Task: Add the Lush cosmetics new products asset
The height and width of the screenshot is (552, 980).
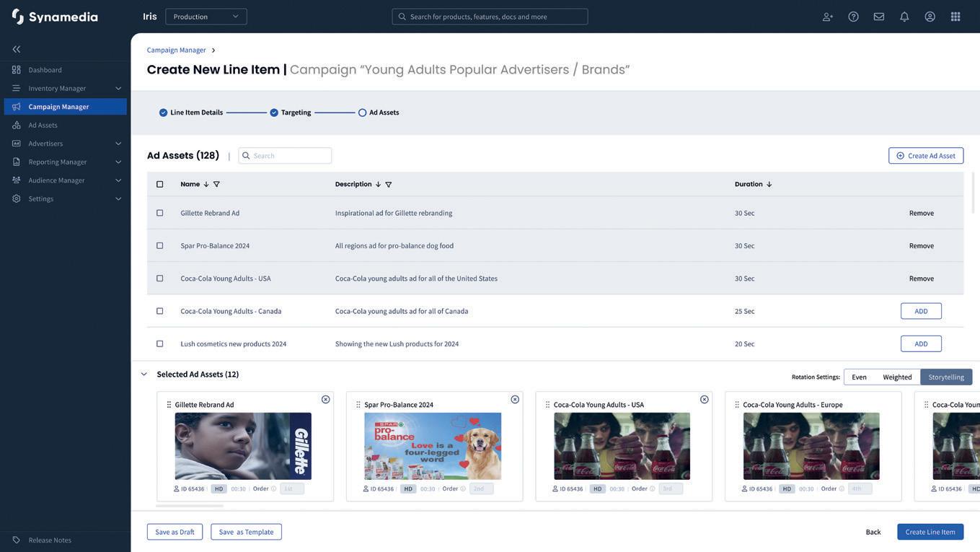Action: [x=922, y=343]
